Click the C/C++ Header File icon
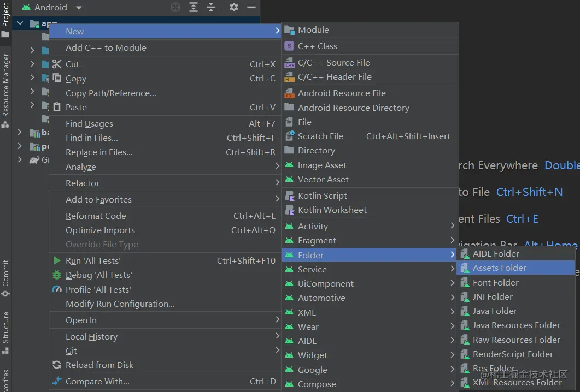Image resolution: width=580 pixels, height=392 pixels. (x=289, y=77)
